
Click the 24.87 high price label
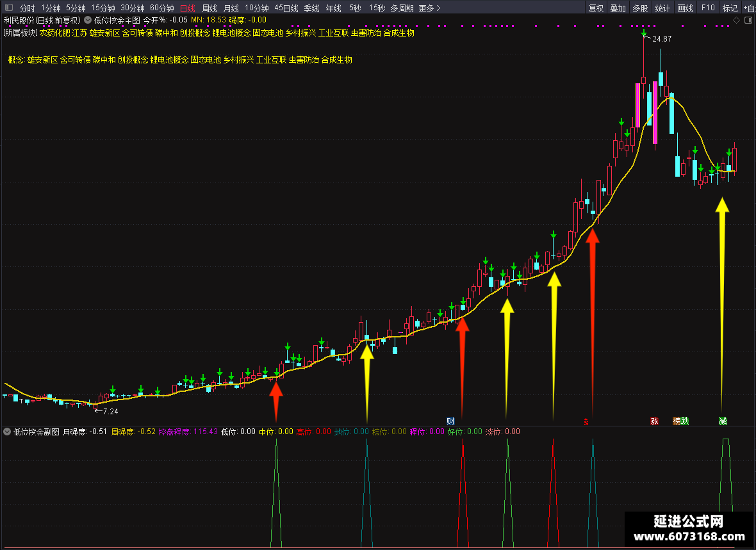coord(661,39)
